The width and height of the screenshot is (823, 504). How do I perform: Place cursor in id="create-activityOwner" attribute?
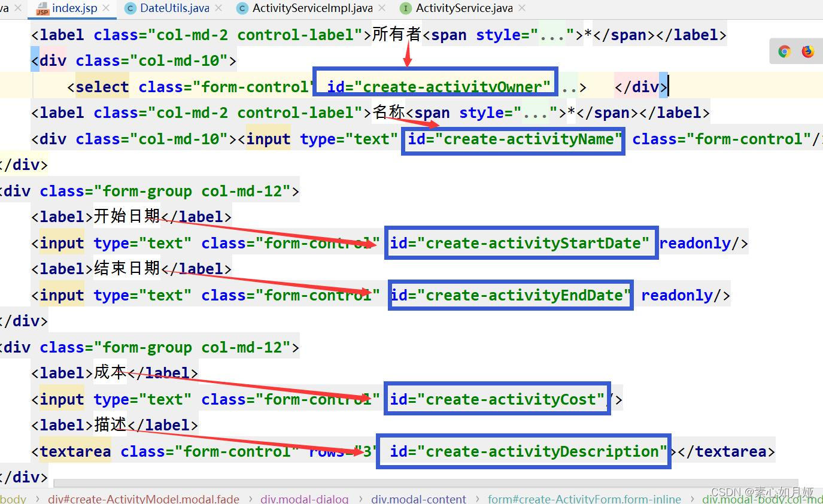click(x=439, y=87)
